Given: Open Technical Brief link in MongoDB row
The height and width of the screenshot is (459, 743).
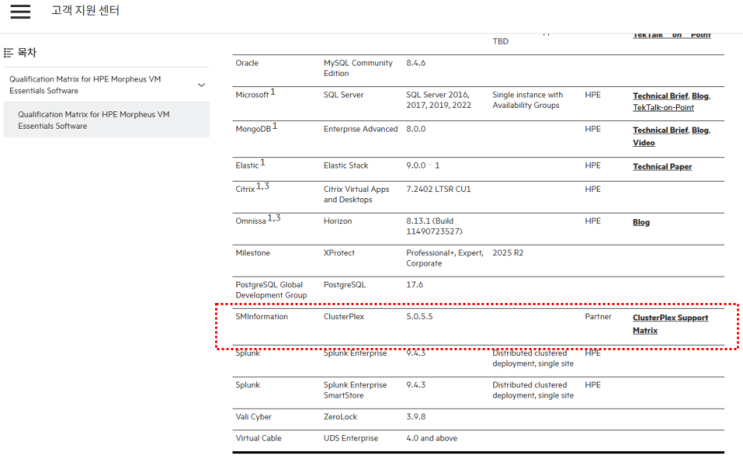Looking at the screenshot, I should (x=660, y=130).
